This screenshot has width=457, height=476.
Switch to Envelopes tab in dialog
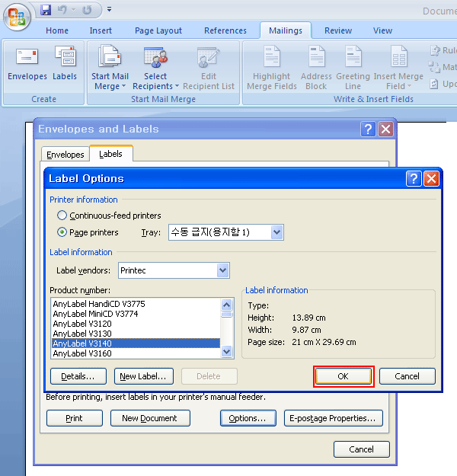(x=66, y=155)
